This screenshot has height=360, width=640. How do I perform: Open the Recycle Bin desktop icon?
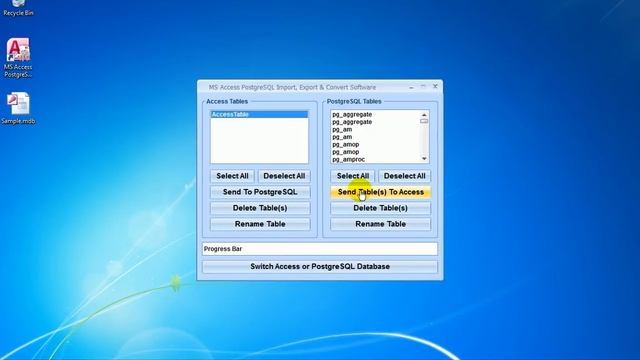tap(18, 7)
